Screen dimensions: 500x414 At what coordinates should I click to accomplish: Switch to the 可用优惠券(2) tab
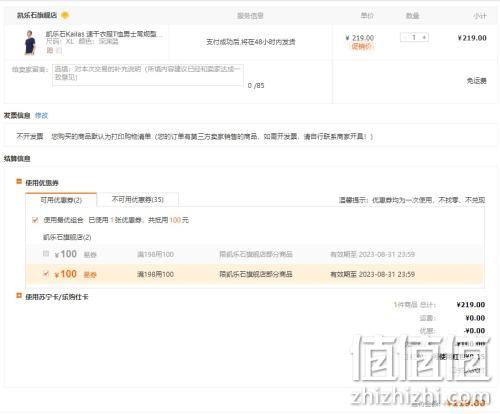(x=61, y=200)
